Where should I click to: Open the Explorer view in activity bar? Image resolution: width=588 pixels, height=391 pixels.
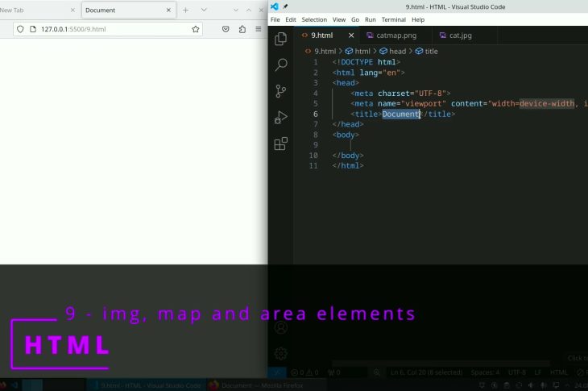pyautogui.click(x=281, y=39)
